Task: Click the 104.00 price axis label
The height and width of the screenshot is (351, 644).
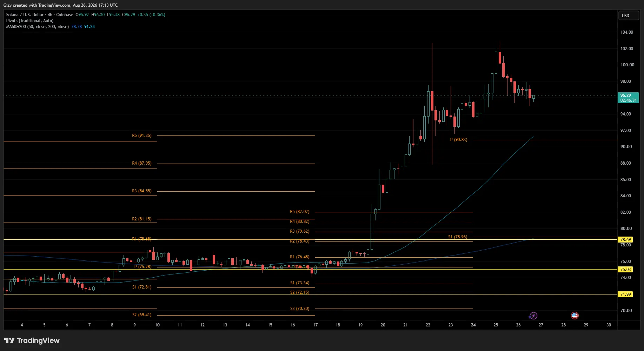Action: [x=627, y=32]
